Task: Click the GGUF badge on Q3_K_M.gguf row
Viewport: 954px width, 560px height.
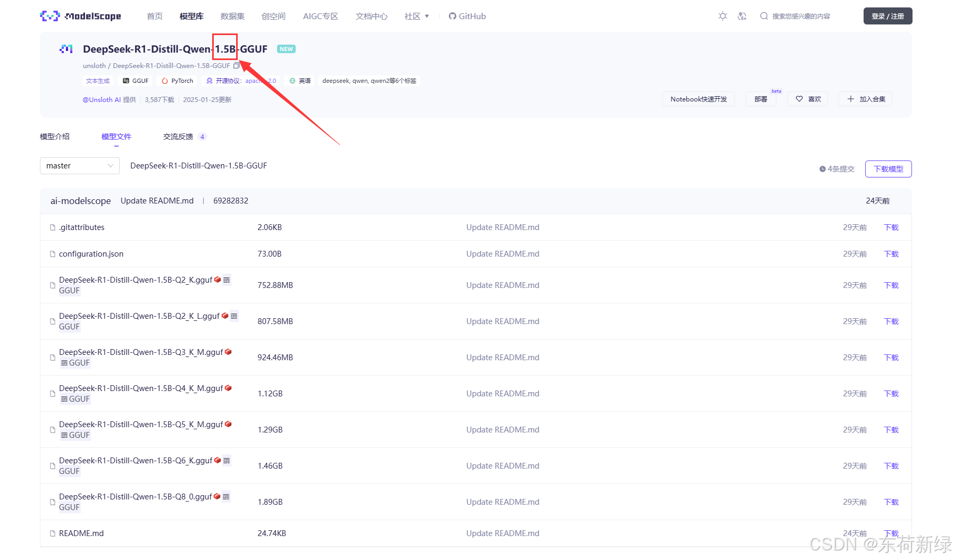Action: pyautogui.click(x=75, y=363)
